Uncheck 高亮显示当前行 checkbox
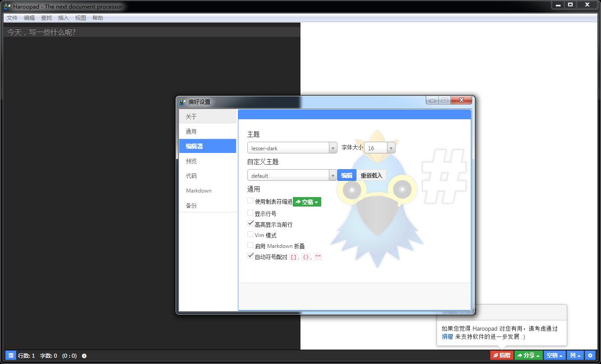601x364 pixels. [250, 223]
